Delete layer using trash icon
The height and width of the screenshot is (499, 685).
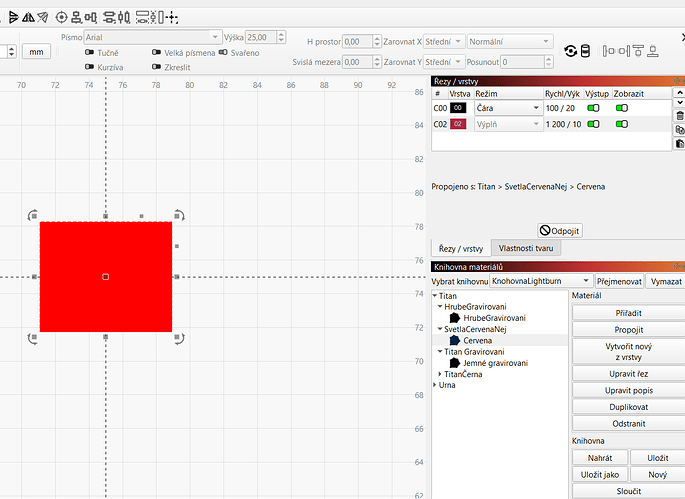pyautogui.click(x=680, y=116)
